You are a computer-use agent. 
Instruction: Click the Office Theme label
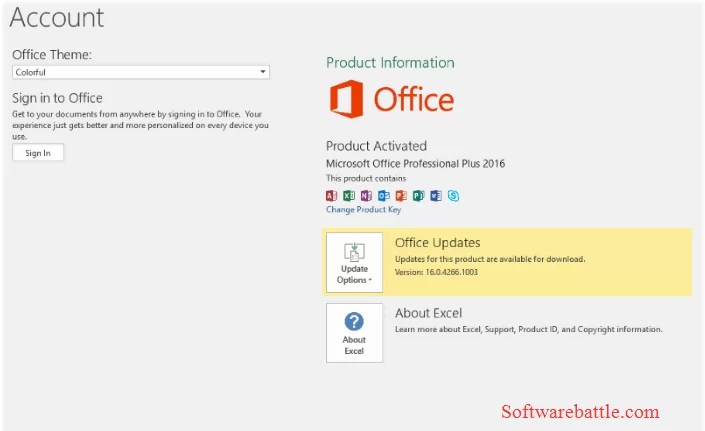pos(52,55)
